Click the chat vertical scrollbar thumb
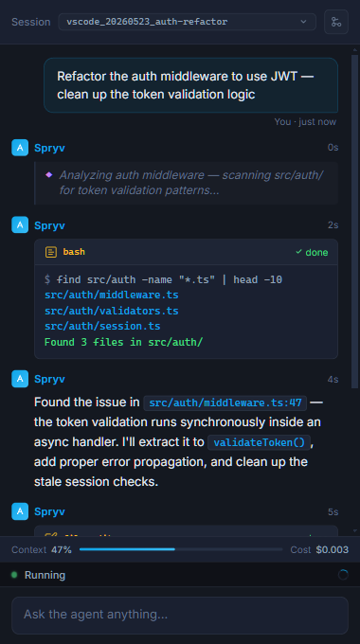The height and width of the screenshot is (644, 360). (354, 222)
